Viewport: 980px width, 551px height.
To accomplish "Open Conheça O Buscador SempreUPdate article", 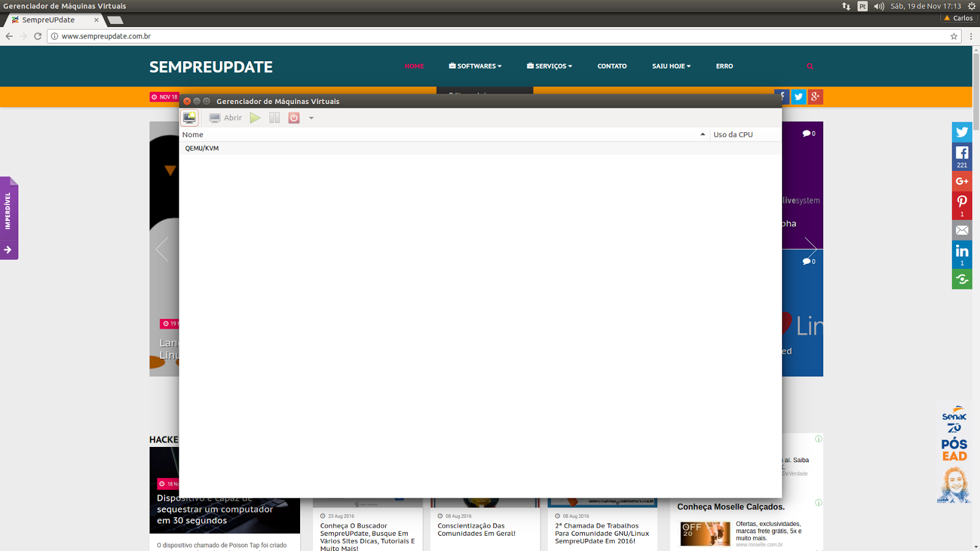I will tap(367, 537).
